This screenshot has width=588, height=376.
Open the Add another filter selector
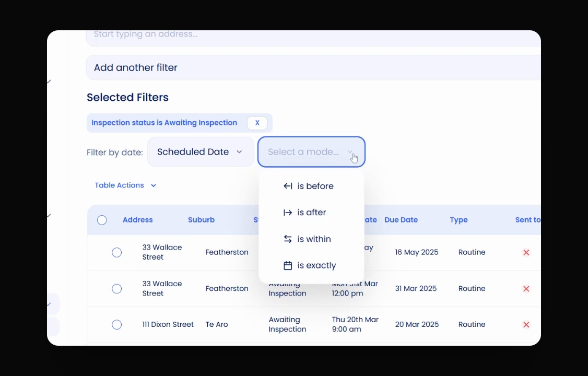313,67
